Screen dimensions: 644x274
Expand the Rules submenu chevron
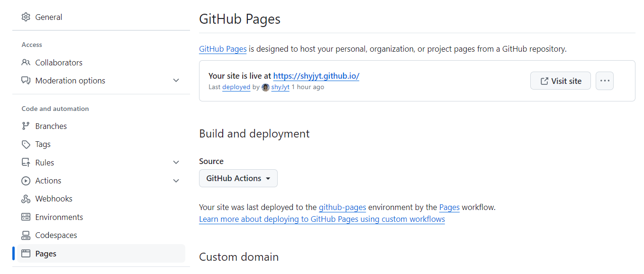pos(176,163)
